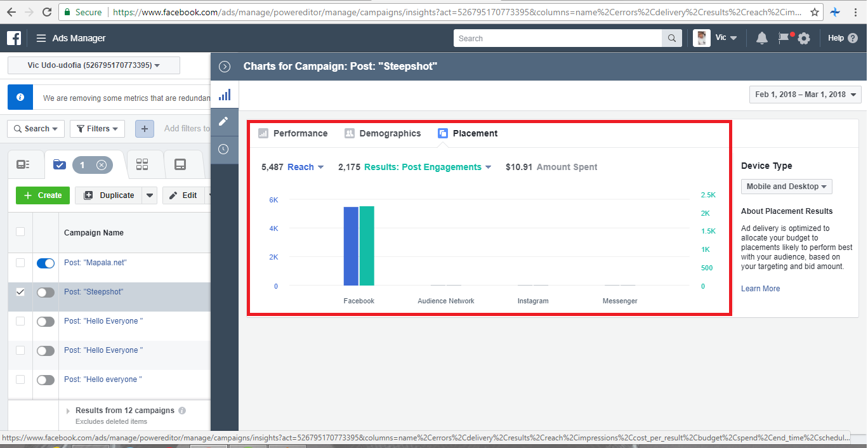Open the Results: Post Engagements dropdown
Viewport: 868px width, 448px height.
point(428,167)
